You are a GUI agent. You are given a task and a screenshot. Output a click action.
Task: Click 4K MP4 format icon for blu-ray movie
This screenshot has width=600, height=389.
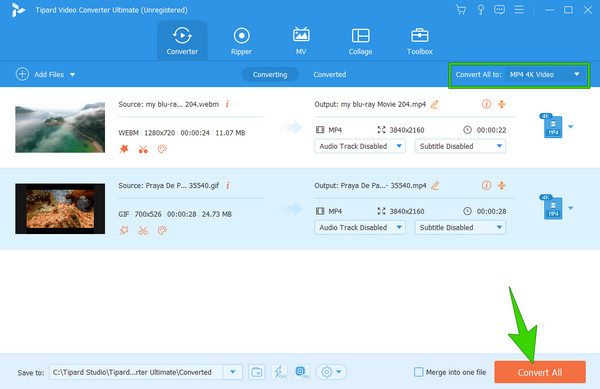(x=551, y=125)
